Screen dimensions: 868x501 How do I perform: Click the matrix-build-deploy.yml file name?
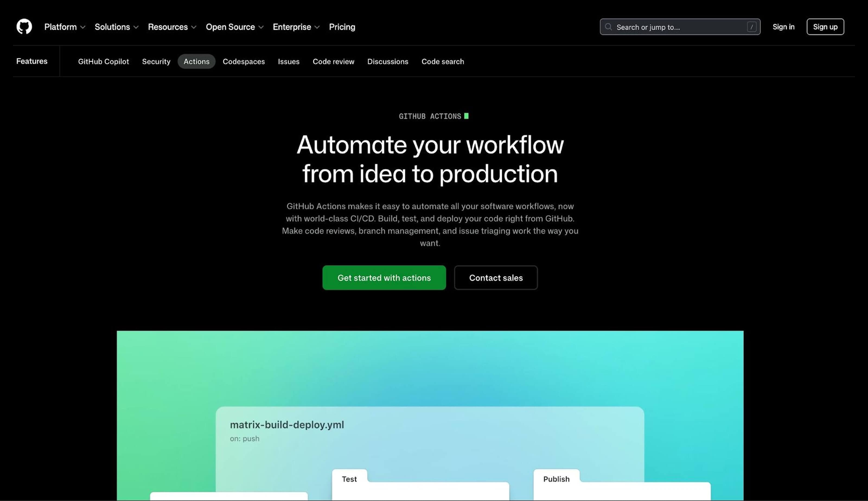point(287,425)
